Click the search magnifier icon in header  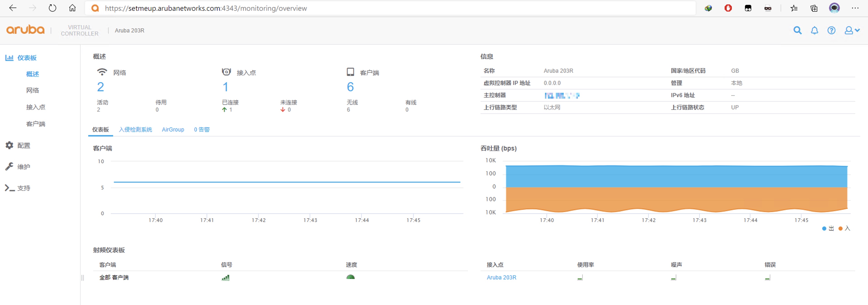click(797, 30)
